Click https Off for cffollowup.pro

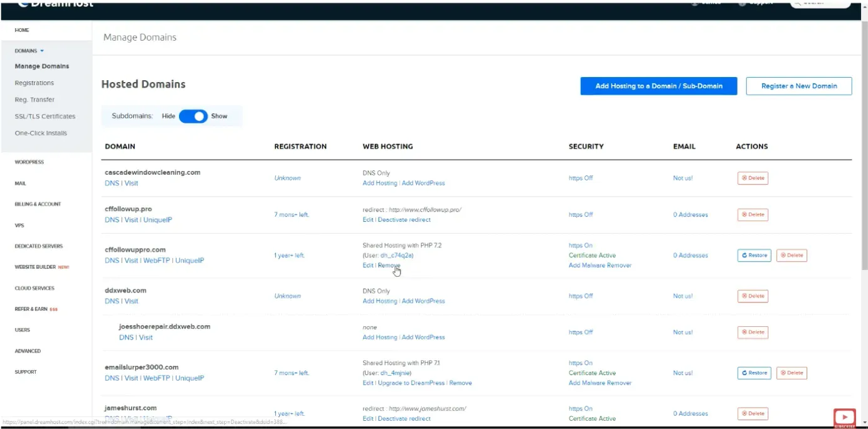tap(581, 215)
